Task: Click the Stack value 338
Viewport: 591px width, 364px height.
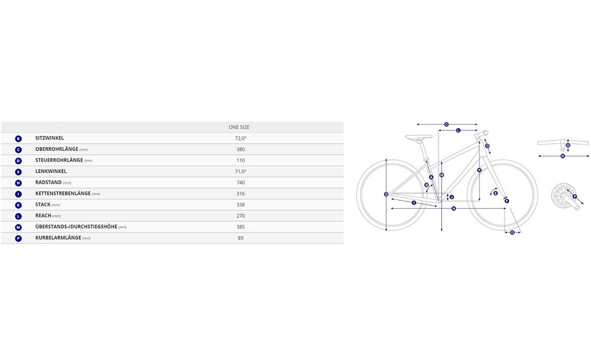Action: [x=241, y=205]
